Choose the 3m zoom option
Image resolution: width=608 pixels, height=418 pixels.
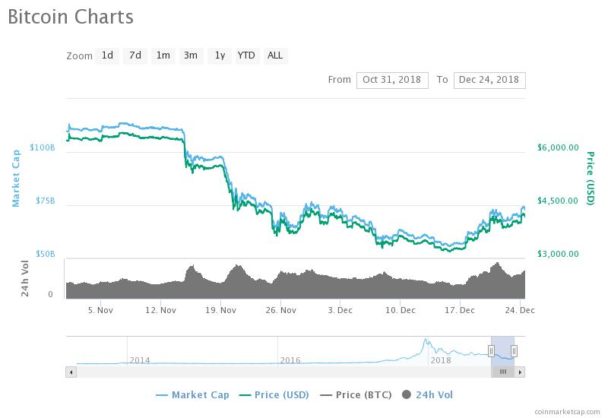[x=191, y=55]
